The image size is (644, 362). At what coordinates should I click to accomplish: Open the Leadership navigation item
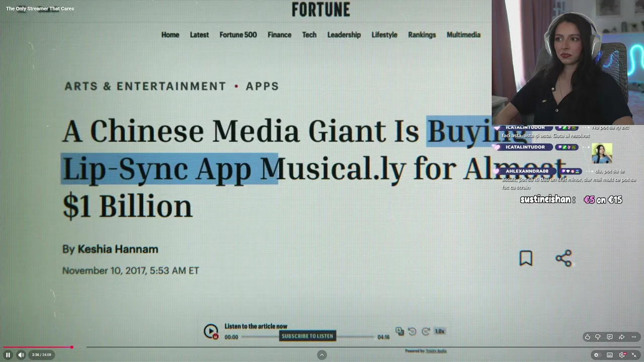tap(344, 35)
